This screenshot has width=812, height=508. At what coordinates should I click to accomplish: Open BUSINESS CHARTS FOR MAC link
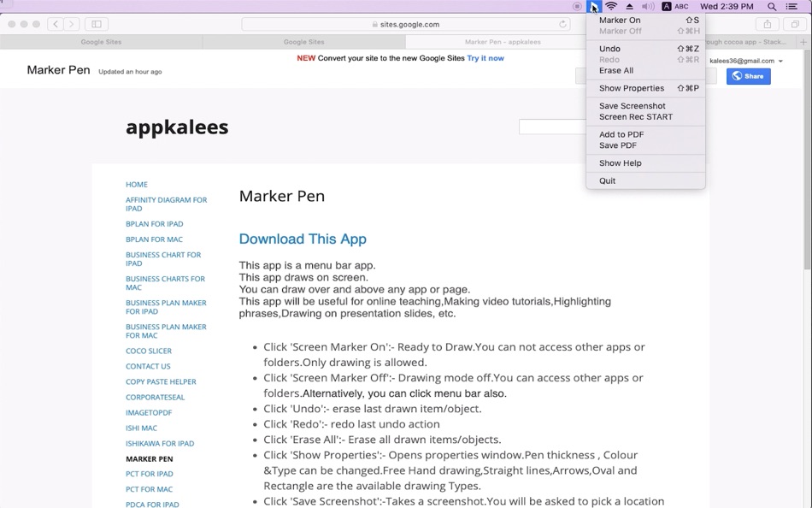pyautogui.click(x=165, y=283)
